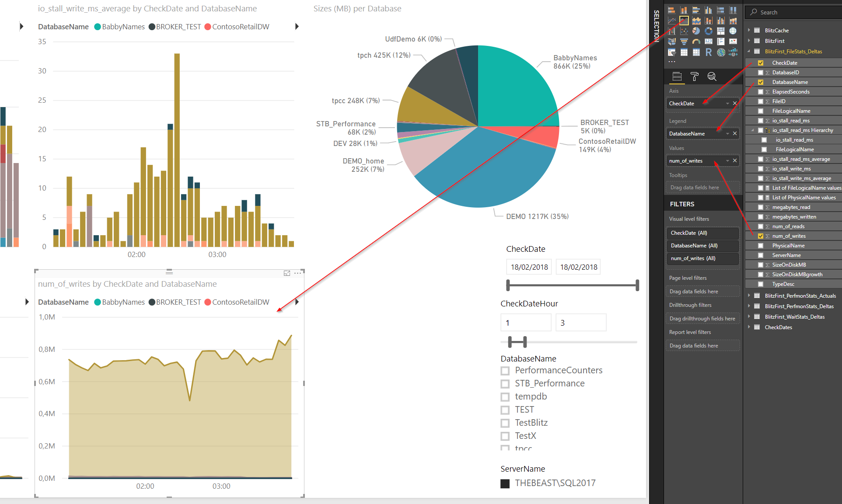Tick the PerformanceCounters slicer checkbox
The width and height of the screenshot is (842, 504).
(x=505, y=371)
